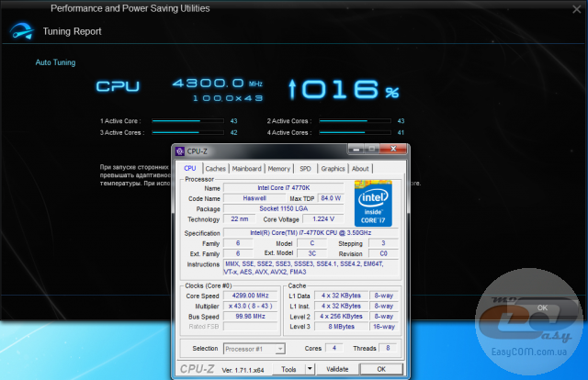Click the CPU-Z title bar application icon
This screenshot has width=588, height=380.
(180, 151)
